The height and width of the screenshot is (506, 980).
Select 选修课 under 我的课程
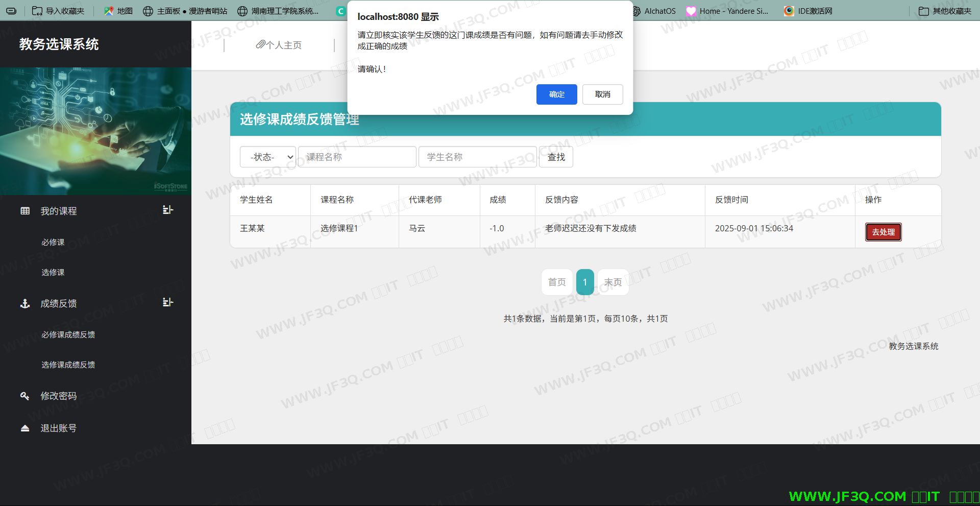(x=53, y=272)
